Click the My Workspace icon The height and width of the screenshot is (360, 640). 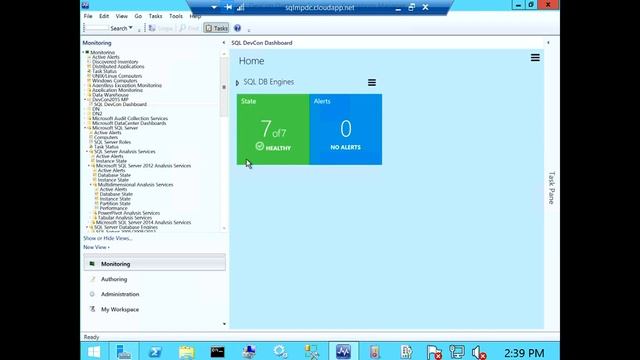point(92,309)
